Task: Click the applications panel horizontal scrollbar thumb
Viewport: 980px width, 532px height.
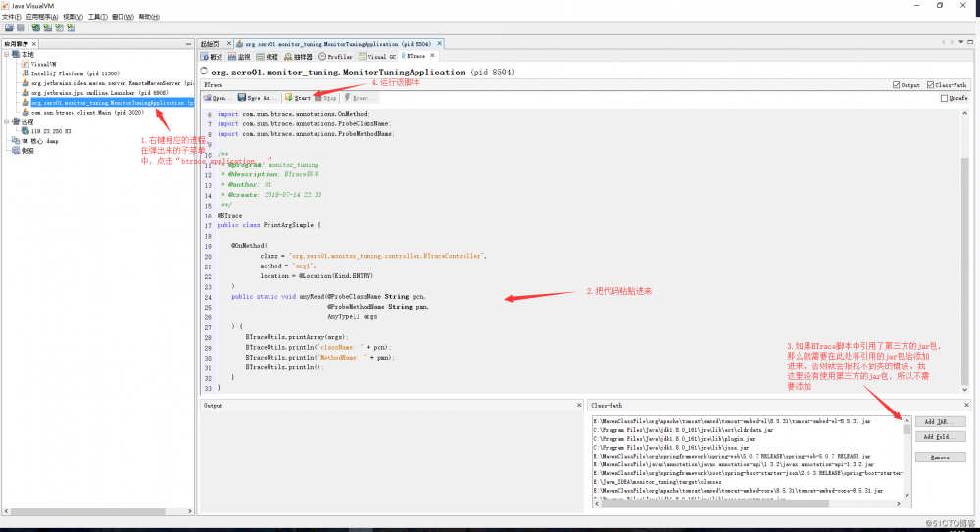Action: [x=89, y=511]
